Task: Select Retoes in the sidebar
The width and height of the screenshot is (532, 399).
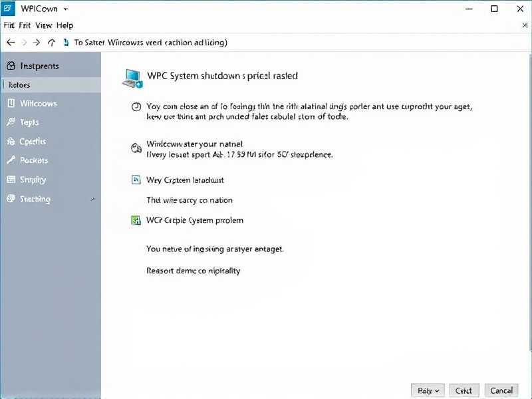Action: (x=20, y=85)
